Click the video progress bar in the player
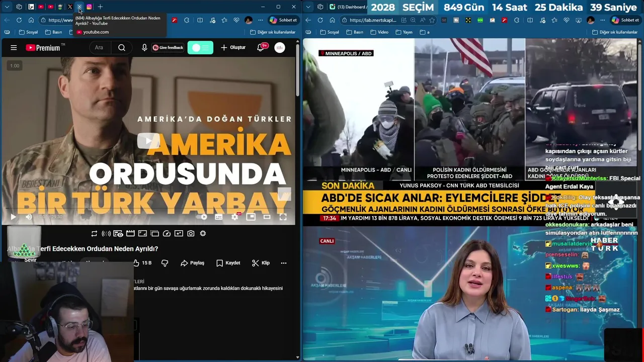 tap(148, 209)
